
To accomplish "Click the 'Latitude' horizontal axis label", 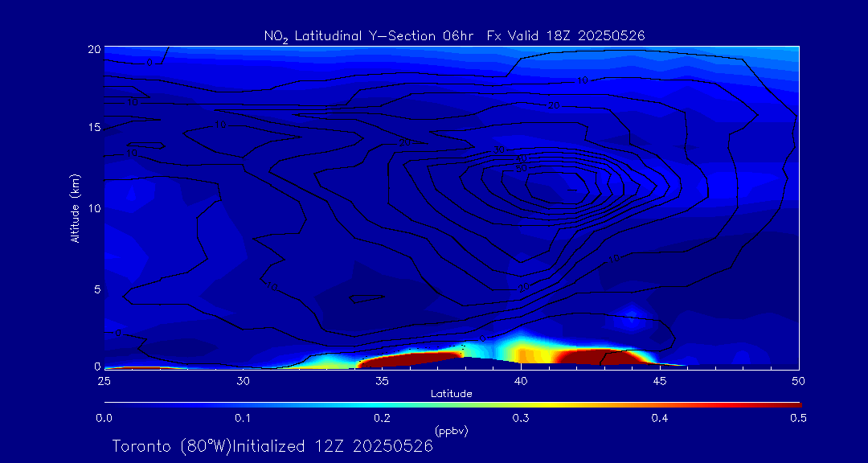I will click(x=452, y=394).
